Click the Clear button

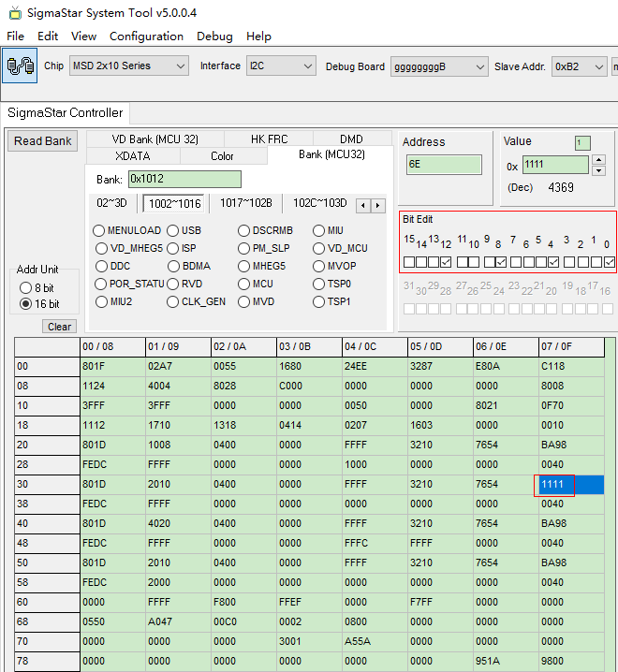click(x=59, y=327)
